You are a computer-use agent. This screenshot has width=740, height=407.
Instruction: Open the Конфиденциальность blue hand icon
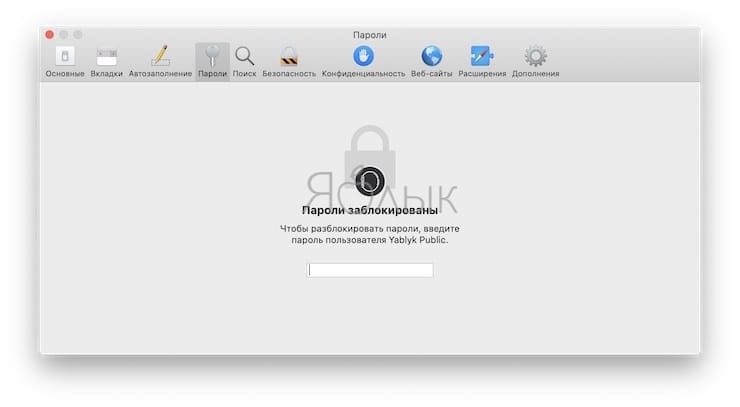(363, 56)
